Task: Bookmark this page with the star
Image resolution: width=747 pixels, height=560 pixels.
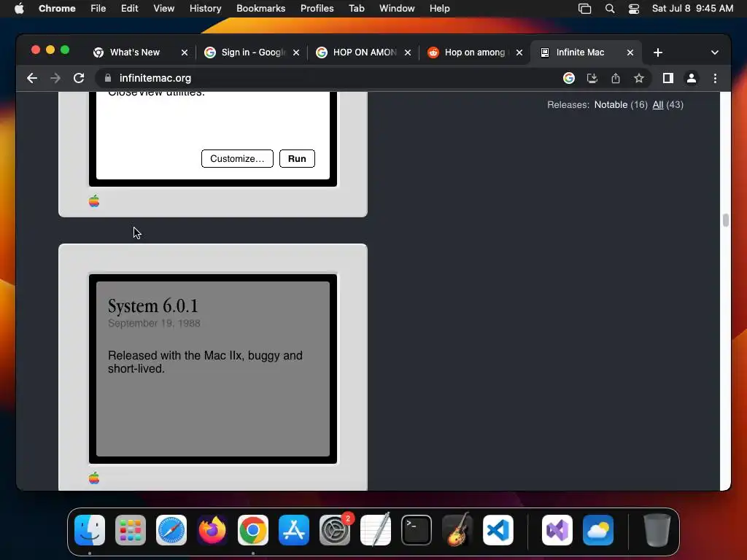Action: click(639, 78)
